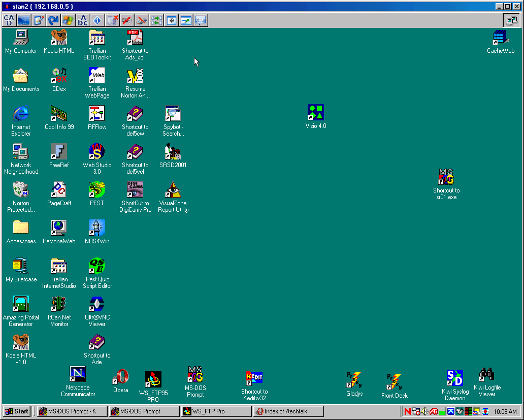Click the network computers icon at toolbar right
The width and height of the screenshot is (524, 420).
coord(512,20)
